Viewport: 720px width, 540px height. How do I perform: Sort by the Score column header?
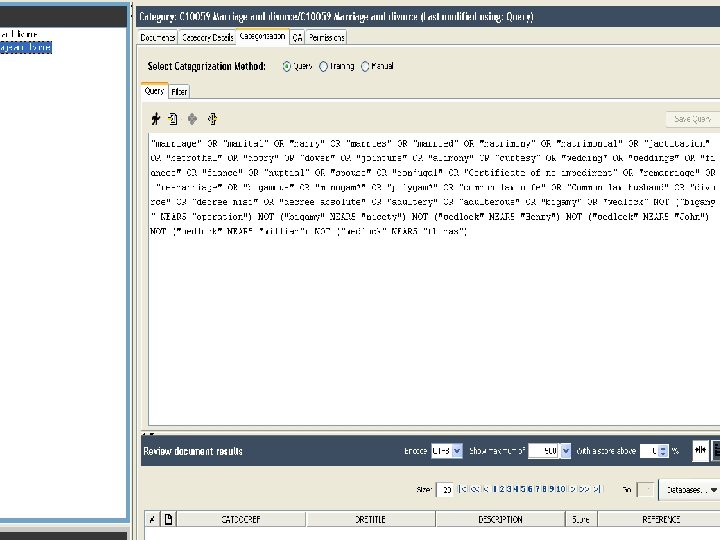click(581, 519)
